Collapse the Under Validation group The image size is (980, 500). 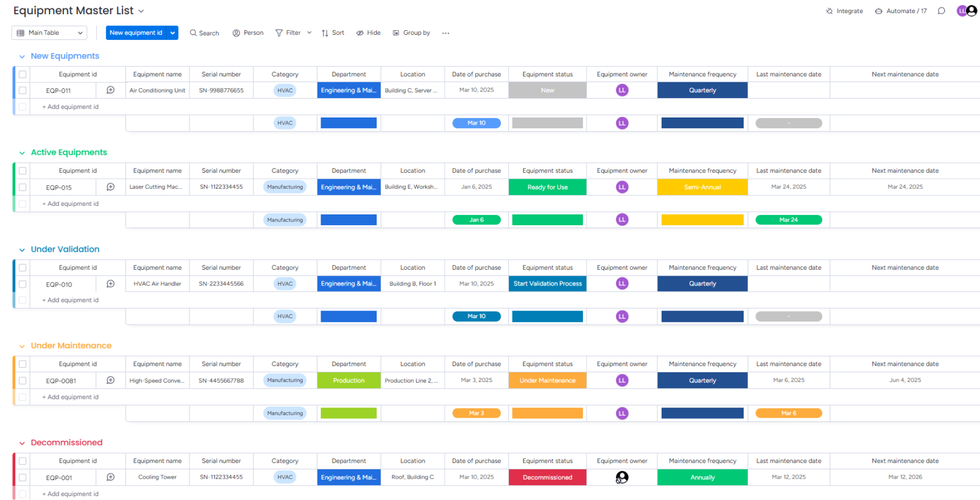[22, 249]
